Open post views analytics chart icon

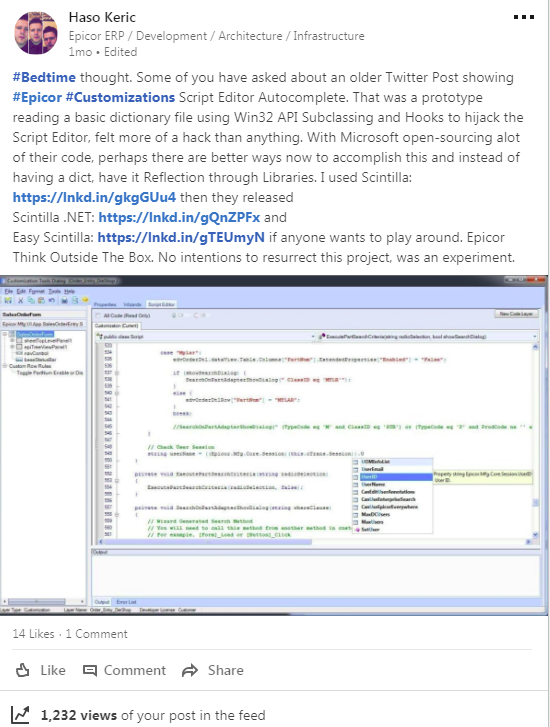[20, 715]
